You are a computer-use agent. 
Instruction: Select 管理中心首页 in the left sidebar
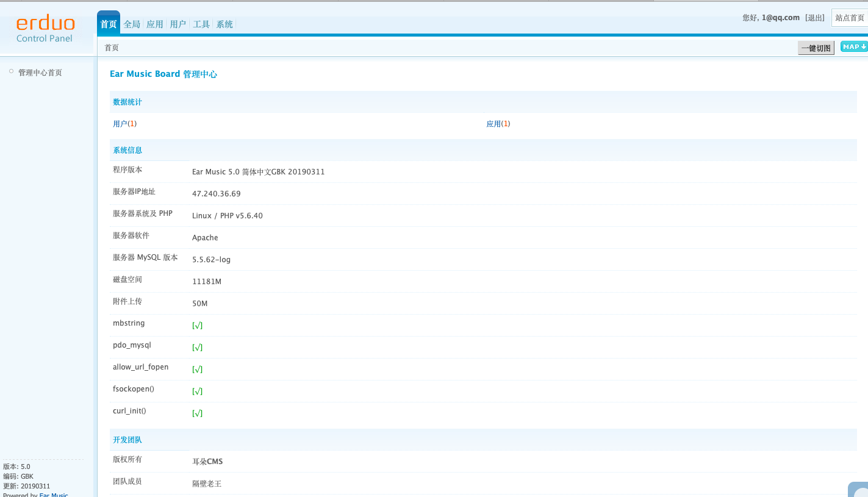pos(40,73)
